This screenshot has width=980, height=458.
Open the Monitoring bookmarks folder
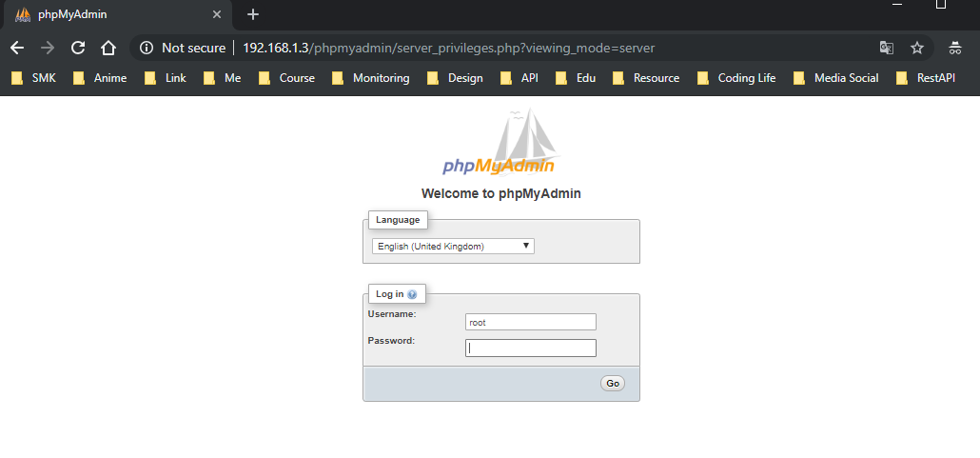[x=371, y=78]
